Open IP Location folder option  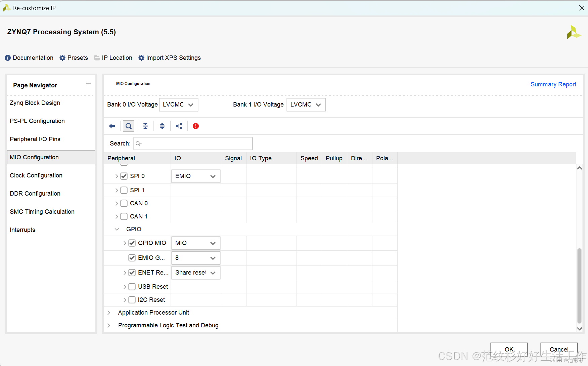pos(113,58)
